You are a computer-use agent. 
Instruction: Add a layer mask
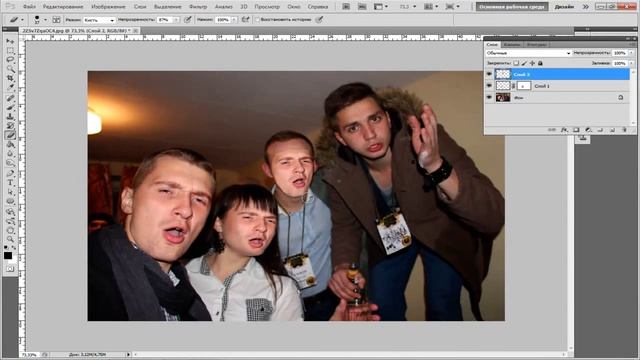pyautogui.click(x=576, y=130)
